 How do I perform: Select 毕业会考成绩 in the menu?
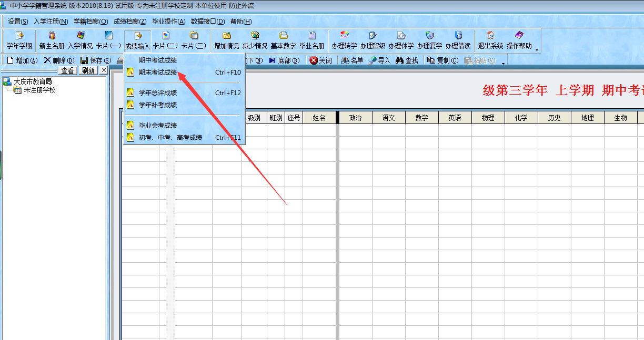(x=157, y=126)
